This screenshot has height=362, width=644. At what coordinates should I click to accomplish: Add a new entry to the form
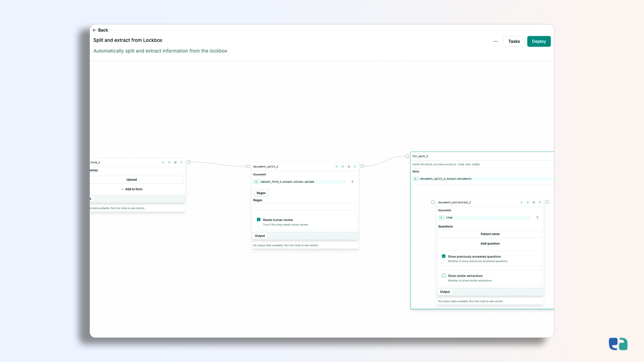[132, 189]
